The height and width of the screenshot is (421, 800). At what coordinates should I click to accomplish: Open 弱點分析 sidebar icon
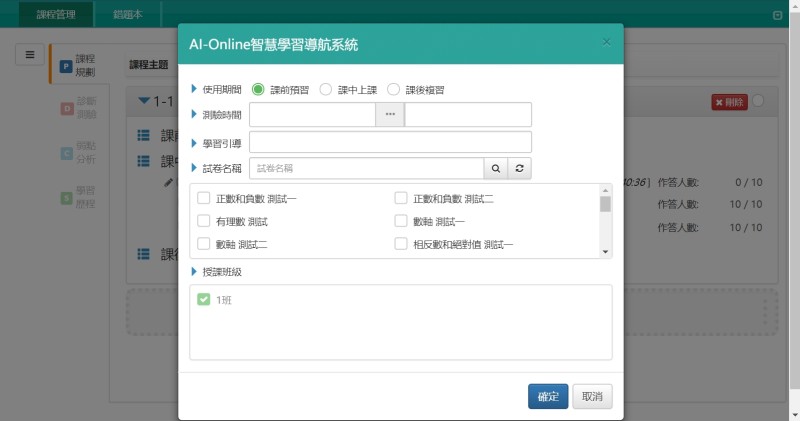pyautogui.click(x=66, y=151)
